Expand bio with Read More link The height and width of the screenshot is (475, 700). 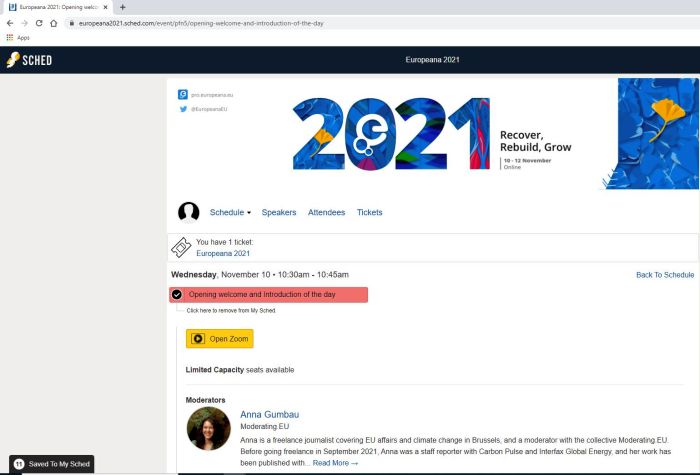point(335,463)
